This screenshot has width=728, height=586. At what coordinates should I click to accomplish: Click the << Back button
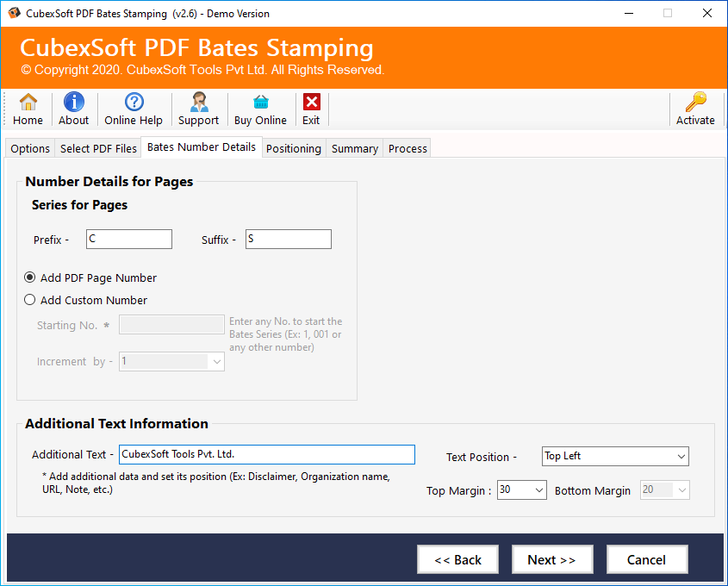pos(457,559)
